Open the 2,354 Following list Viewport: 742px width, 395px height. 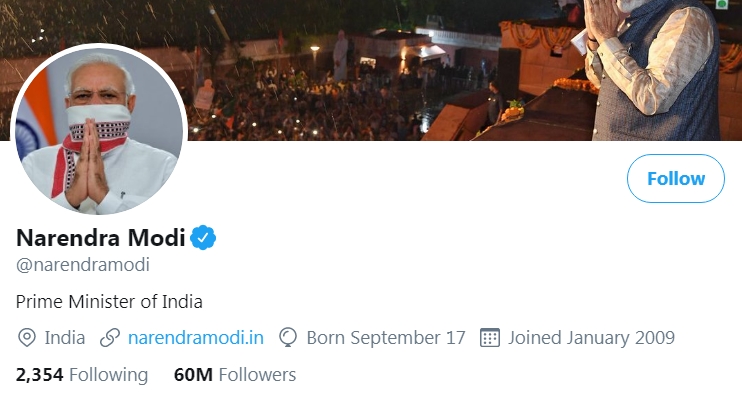tap(82, 375)
